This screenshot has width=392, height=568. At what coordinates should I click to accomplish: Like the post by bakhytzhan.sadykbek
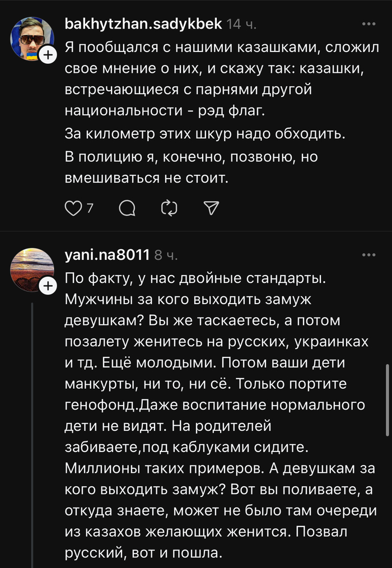[x=73, y=208]
